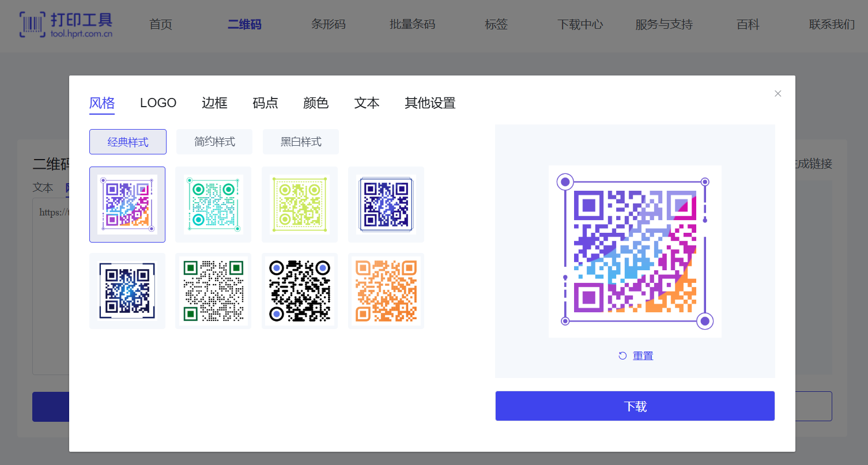The image size is (868, 465).
Task: Choose the green-eyed dotted black QR style
Action: pyautogui.click(x=213, y=291)
